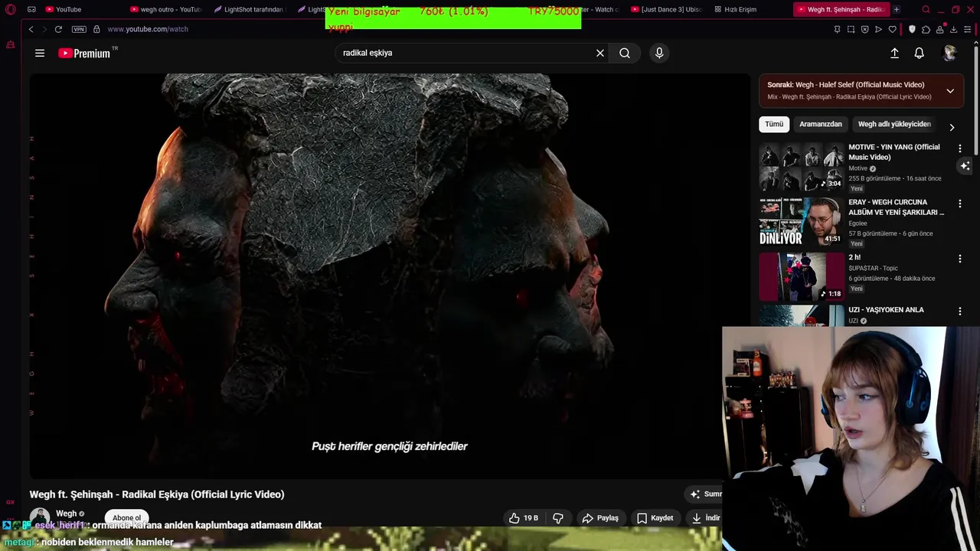980x551 pixels.
Task: Open the browser profile icon with red dot
Action: [x=940, y=29]
